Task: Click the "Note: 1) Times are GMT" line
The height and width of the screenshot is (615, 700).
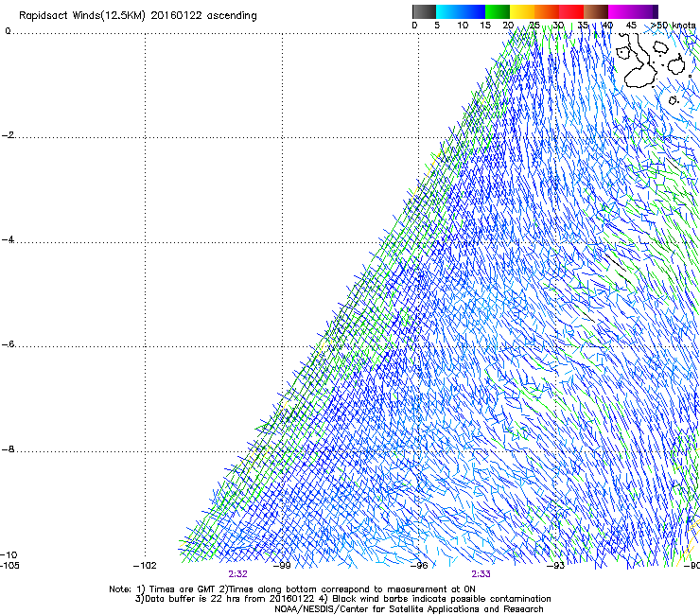Action: click(292, 589)
